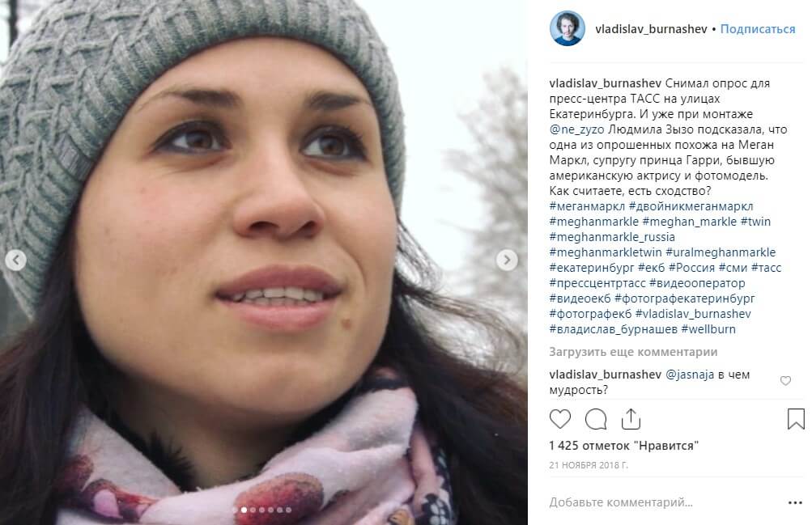
Task: Open vladislav_burnashev username in header
Action: [651, 29]
